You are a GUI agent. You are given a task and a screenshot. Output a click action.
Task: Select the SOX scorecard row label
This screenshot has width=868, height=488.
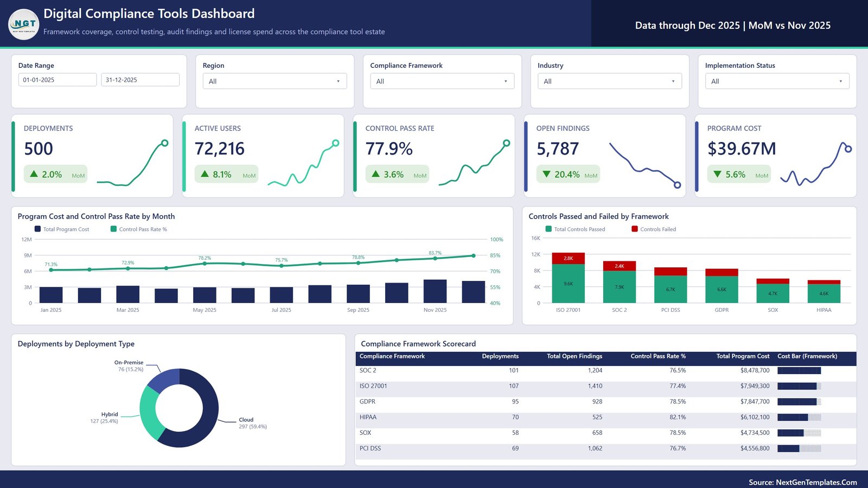365,433
